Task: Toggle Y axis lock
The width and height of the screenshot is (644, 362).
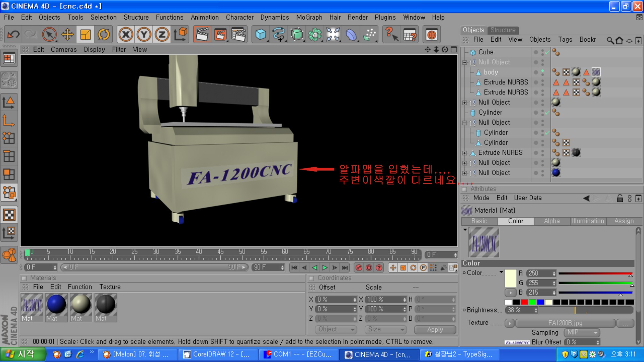Action: point(144,35)
